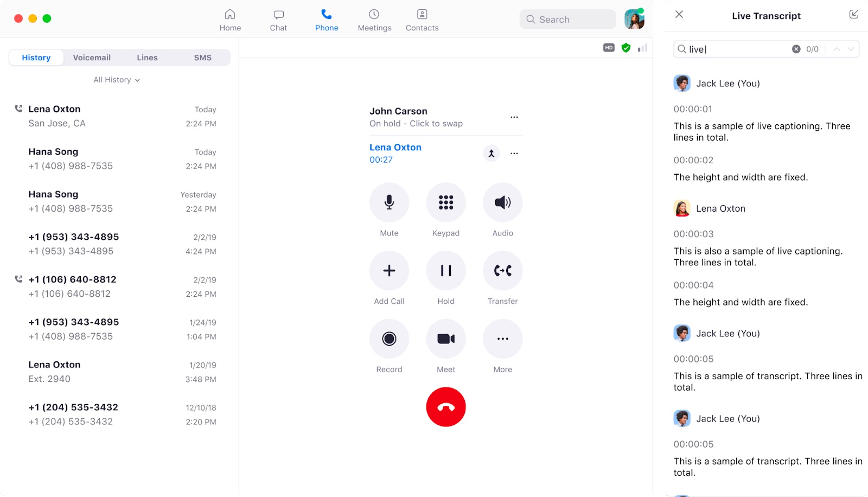Open the More call options button
This screenshot has width=868, height=497.
[x=503, y=339]
